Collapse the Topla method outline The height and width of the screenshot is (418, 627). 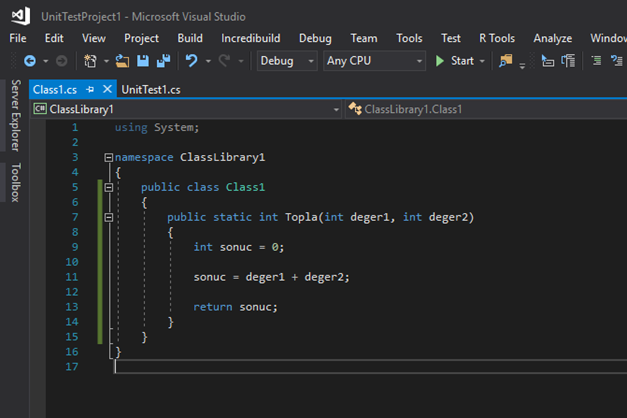109,217
